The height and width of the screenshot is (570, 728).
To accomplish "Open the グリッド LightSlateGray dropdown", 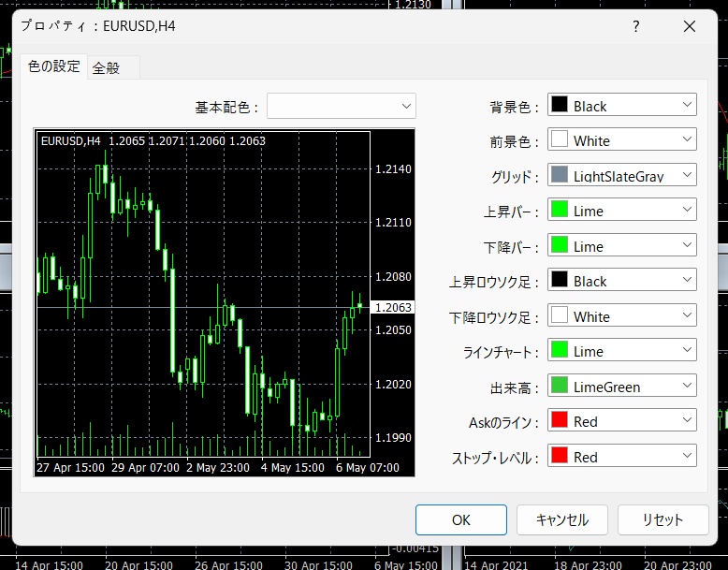I will pyautogui.click(x=688, y=175).
